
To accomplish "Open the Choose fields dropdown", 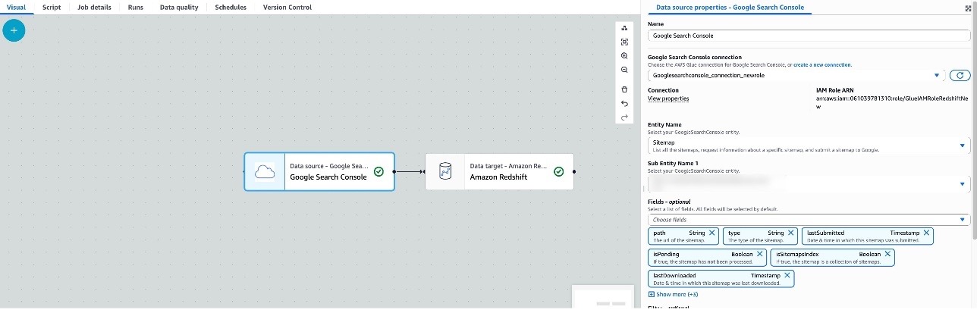I will (808, 220).
